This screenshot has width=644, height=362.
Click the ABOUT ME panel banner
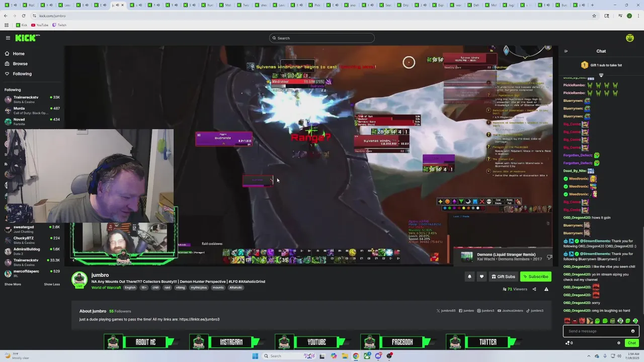(140, 342)
